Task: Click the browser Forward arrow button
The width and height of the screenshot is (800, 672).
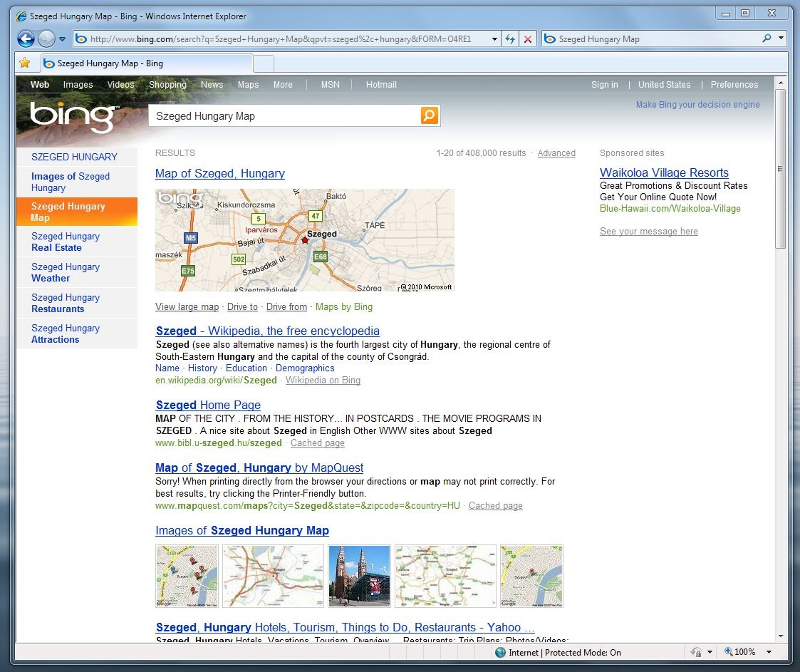Action: tap(46, 38)
